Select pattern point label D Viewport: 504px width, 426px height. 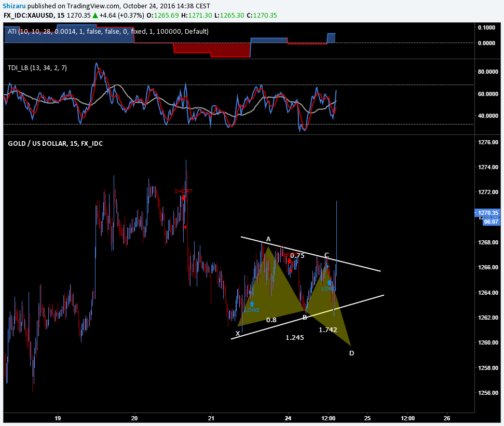[x=351, y=353]
